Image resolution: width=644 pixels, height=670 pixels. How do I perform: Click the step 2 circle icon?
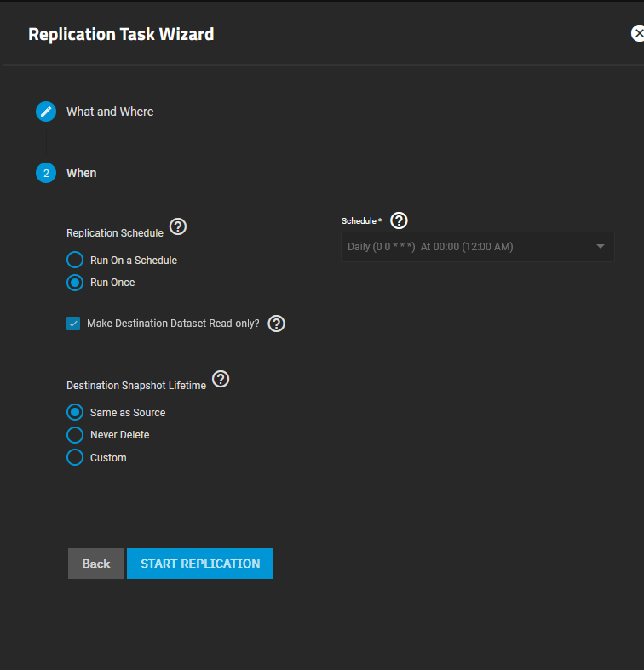coord(46,173)
